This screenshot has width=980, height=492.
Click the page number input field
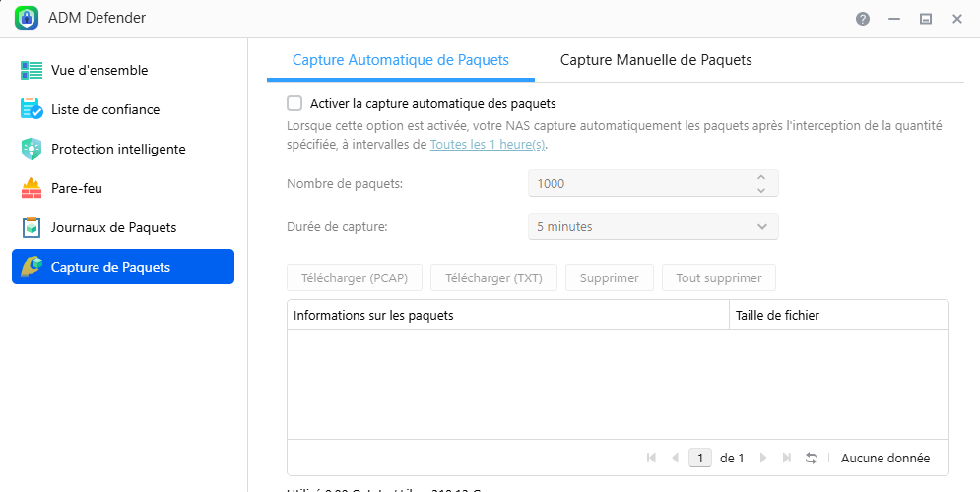[700, 458]
